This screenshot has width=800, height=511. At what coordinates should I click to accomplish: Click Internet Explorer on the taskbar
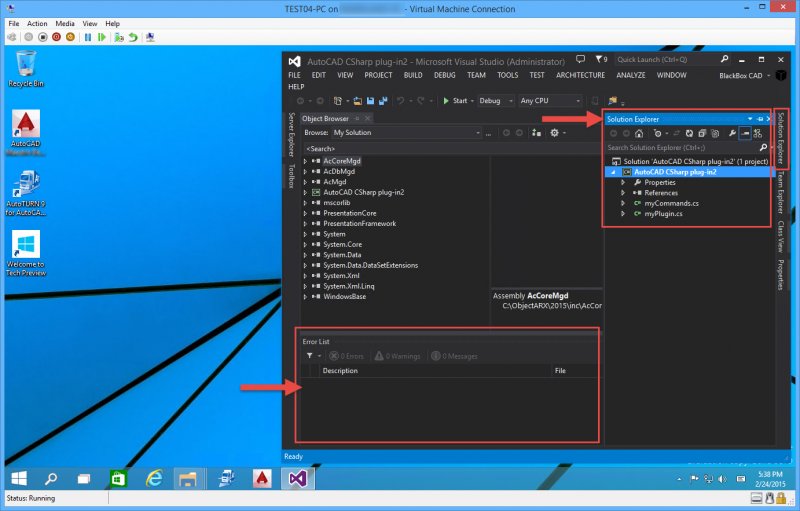pos(154,478)
